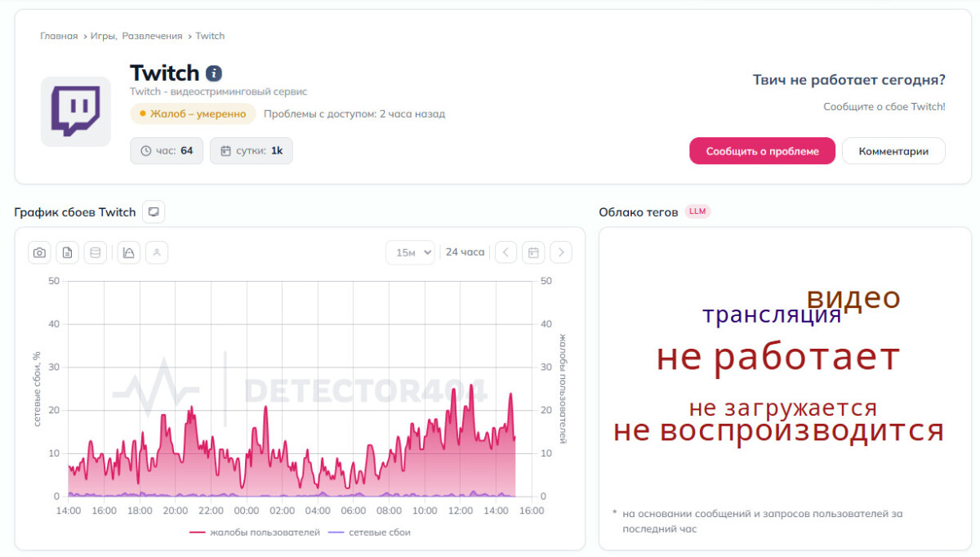The width and height of the screenshot is (980, 557).
Task: Click the right chevron to view later data
Action: point(561,252)
